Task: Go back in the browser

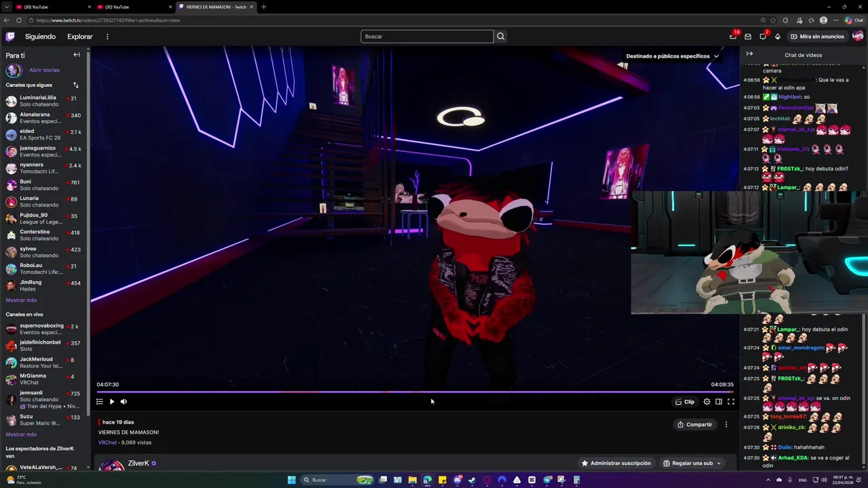Action: (7, 20)
